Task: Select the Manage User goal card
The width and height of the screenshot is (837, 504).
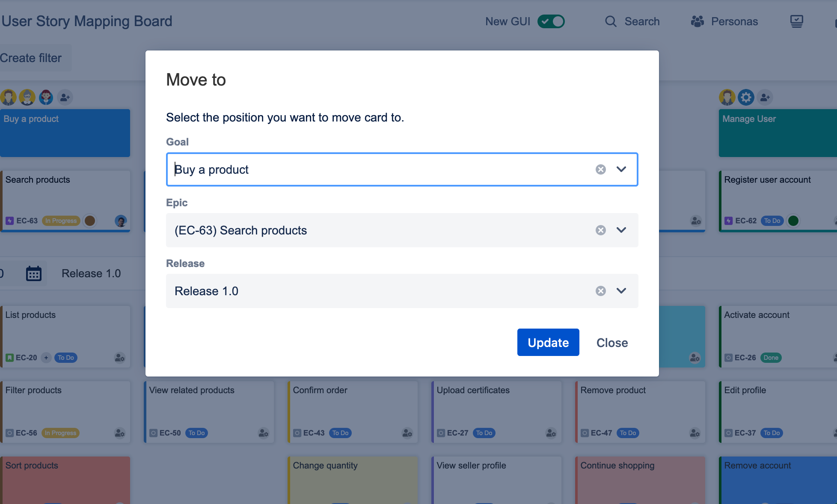Action: click(x=777, y=133)
